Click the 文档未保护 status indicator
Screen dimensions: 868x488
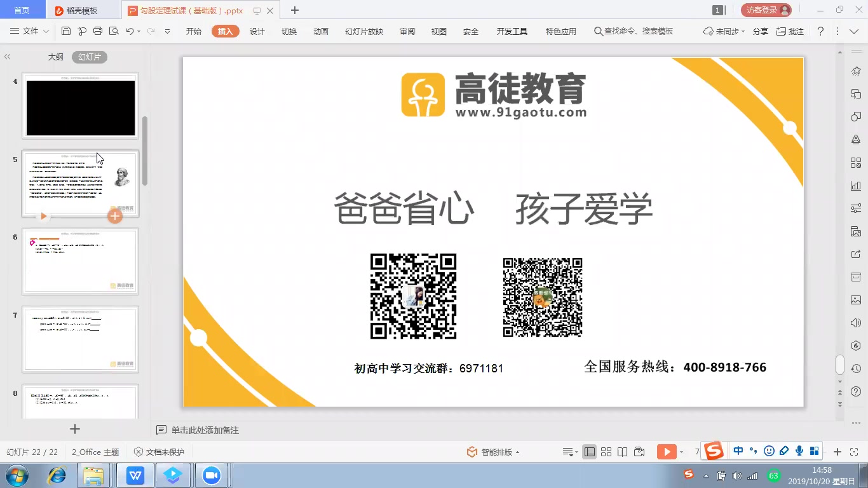click(x=159, y=452)
